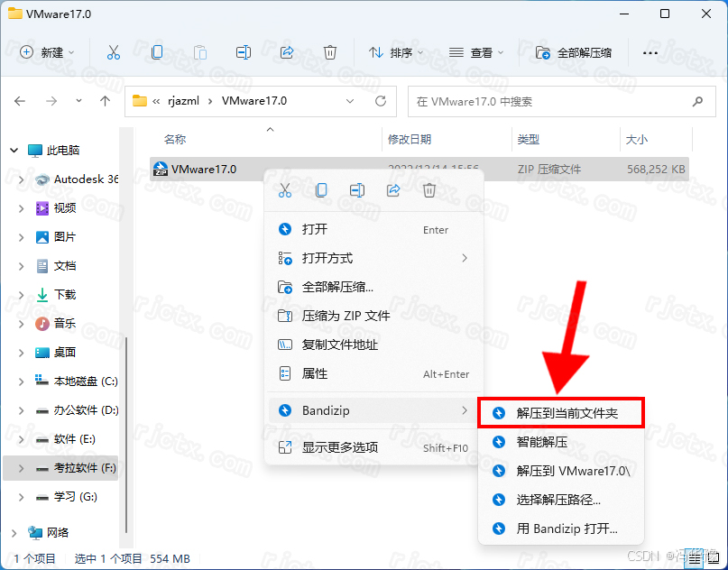This screenshot has width=728, height=570.
Task: Click the refresh button
Action: (381, 101)
